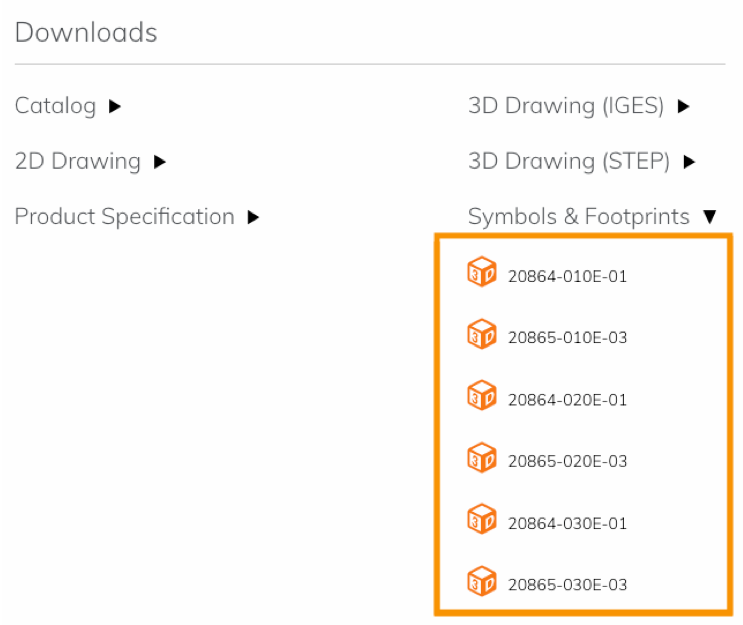Expand the 3D Drawing (STEP) arrow
The image size is (743, 625).
coord(689,162)
